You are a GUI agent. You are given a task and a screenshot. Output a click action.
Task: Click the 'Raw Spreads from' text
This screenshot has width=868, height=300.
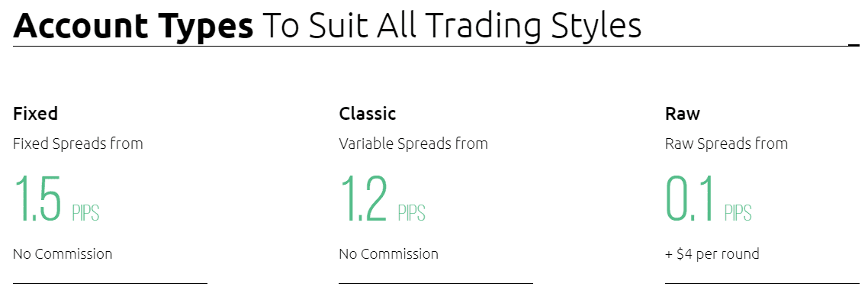point(726,144)
